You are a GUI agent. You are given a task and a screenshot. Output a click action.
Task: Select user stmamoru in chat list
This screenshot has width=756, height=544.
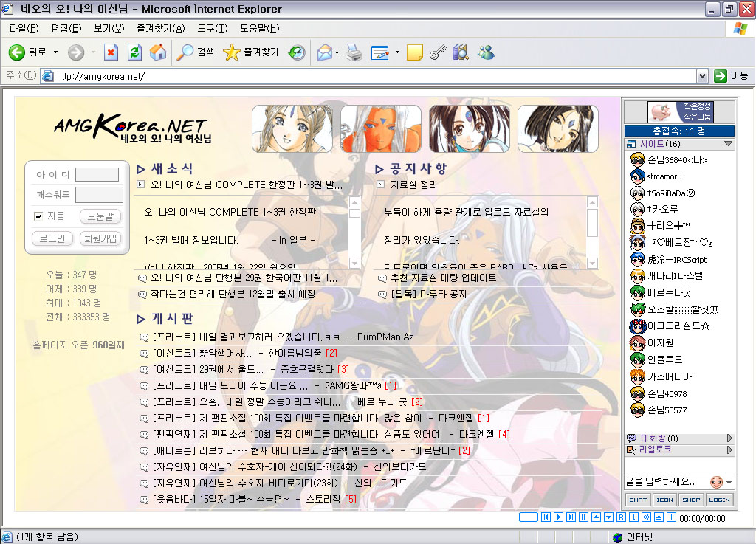[x=664, y=176]
